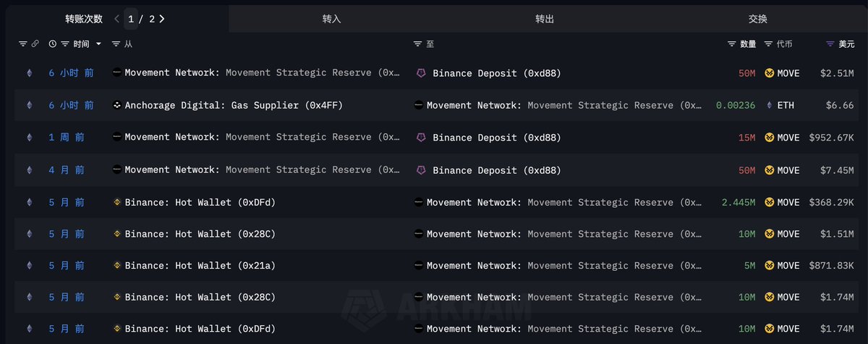Click the MOVE token icon in 15M row
The width and height of the screenshot is (868, 344).
pos(770,138)
